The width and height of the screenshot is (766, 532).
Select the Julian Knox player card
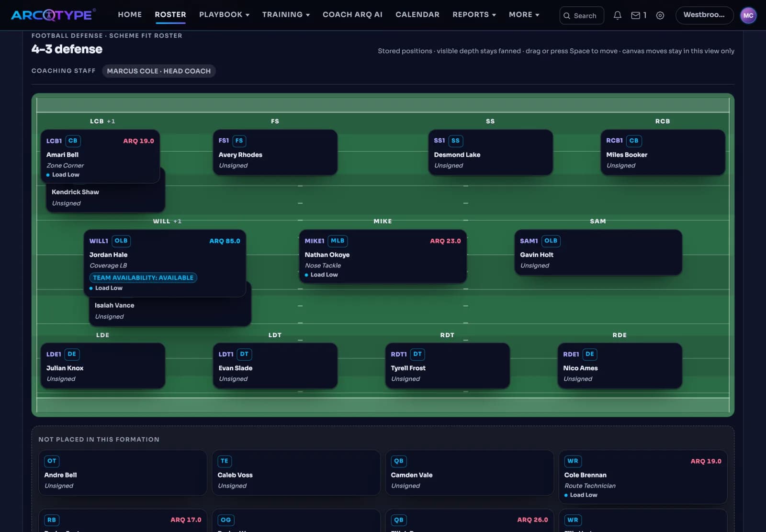click(103, 366)
